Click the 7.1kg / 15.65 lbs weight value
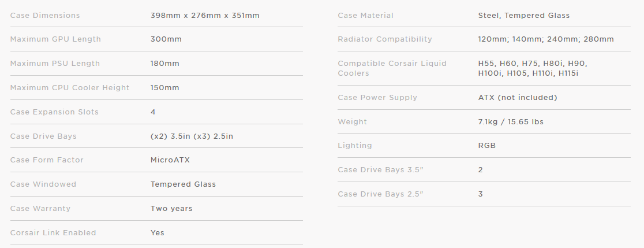The image size is (644, 248). click(511, 122)
